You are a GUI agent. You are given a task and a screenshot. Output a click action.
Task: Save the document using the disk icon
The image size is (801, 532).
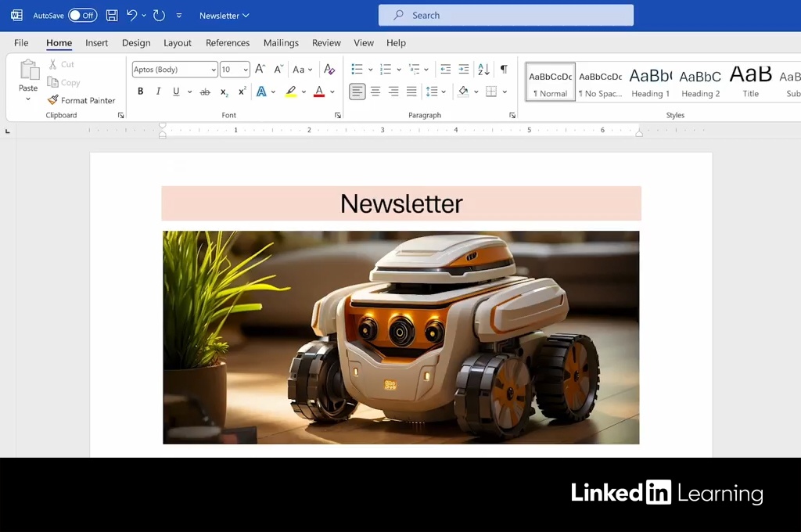click(x=112, y=16)
